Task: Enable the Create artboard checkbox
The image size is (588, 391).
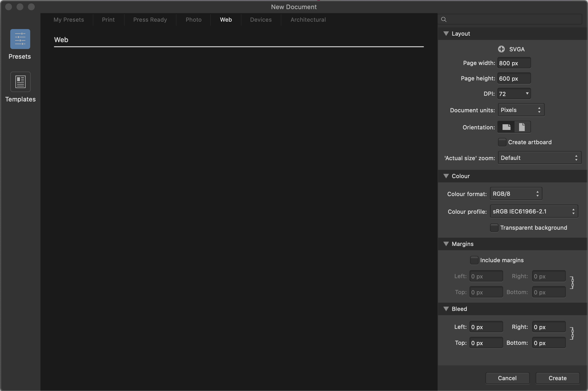Action: coord(502,142)
